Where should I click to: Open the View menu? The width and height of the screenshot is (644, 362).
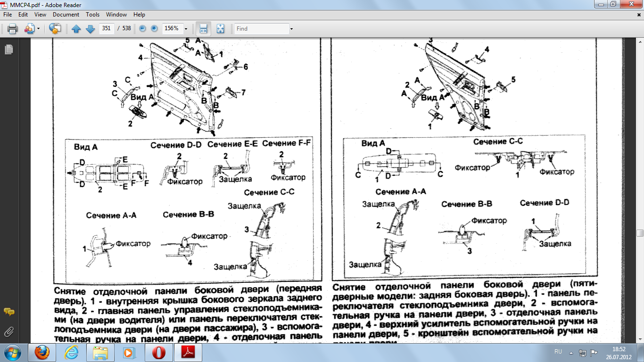click(x=40, y=15)
